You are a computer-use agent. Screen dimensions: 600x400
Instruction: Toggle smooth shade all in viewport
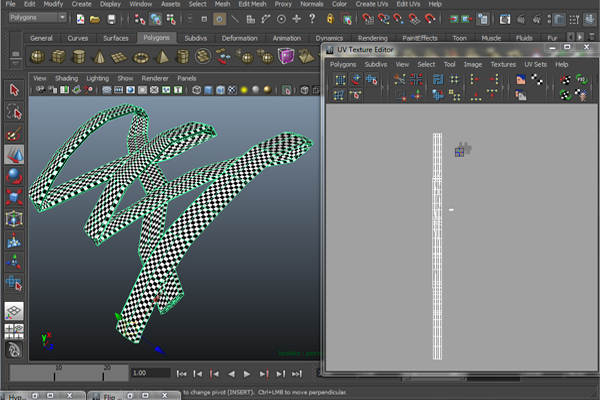[208, 90]
